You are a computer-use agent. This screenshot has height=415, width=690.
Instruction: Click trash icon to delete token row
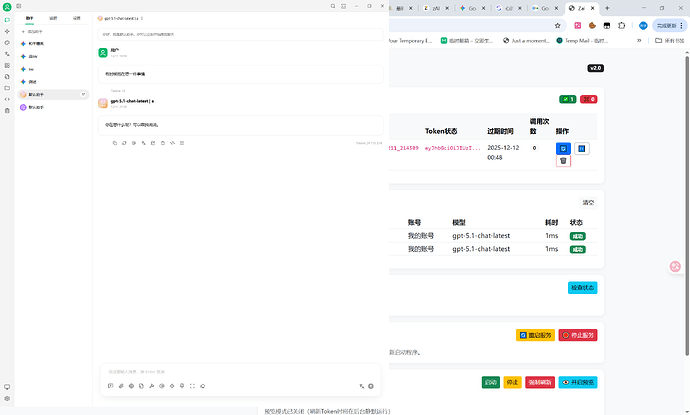(563, 161)
